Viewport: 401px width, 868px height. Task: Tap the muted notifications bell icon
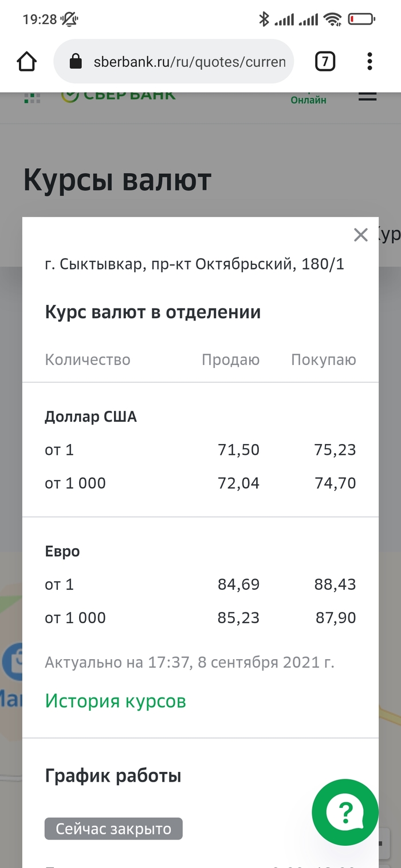click(70, 19)
